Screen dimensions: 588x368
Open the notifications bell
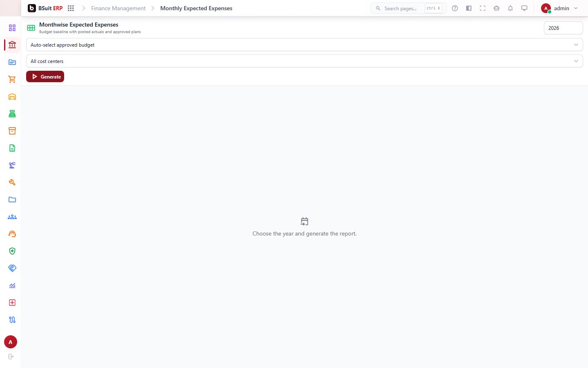pyautogui.click(x=510, y=8)
